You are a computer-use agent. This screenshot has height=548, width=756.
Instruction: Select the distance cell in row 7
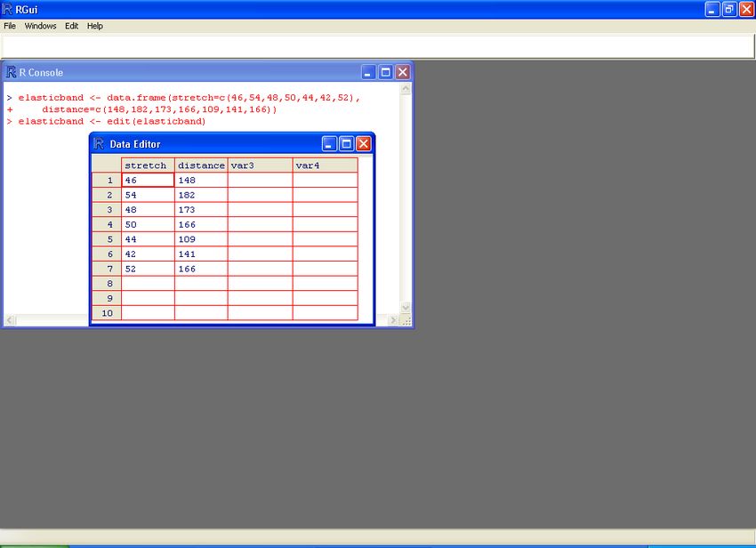tap(201, 269)
